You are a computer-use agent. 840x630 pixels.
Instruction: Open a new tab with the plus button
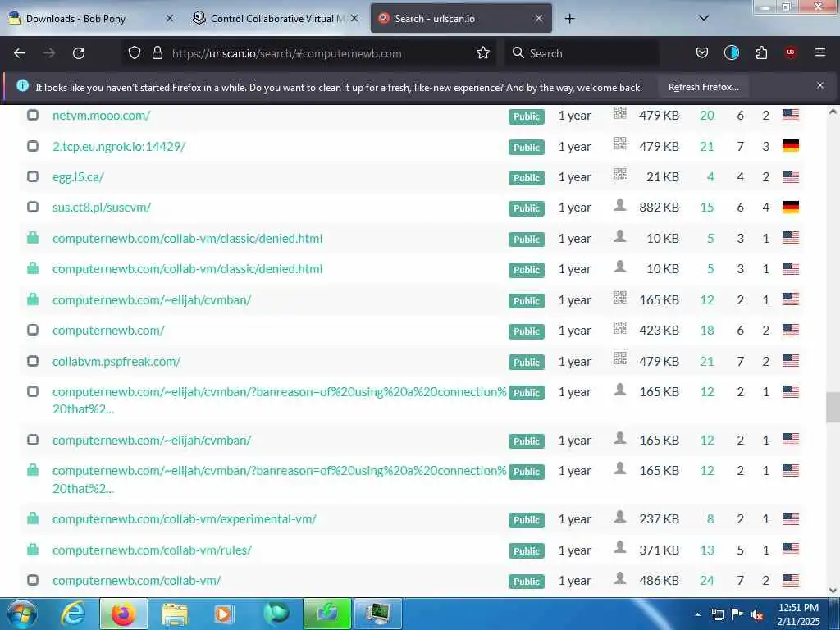[569, 19]
